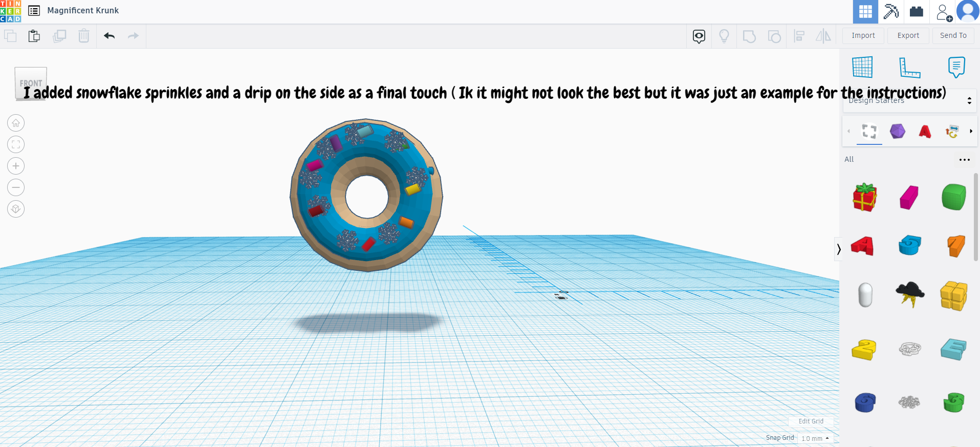This screenshot has width=980, height=447.
Task: Pick the red letter A shape
Action: (862, 246)
